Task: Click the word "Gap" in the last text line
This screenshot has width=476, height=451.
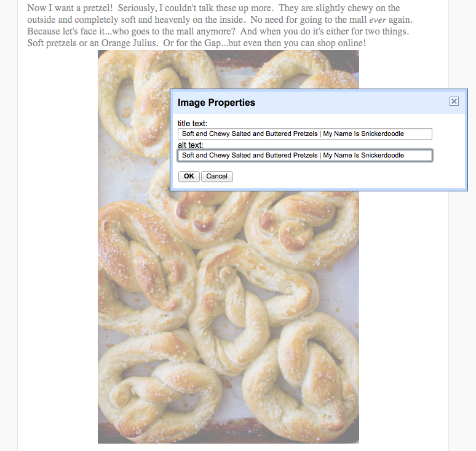Action: pyautogui.click(x=212, y=43)
